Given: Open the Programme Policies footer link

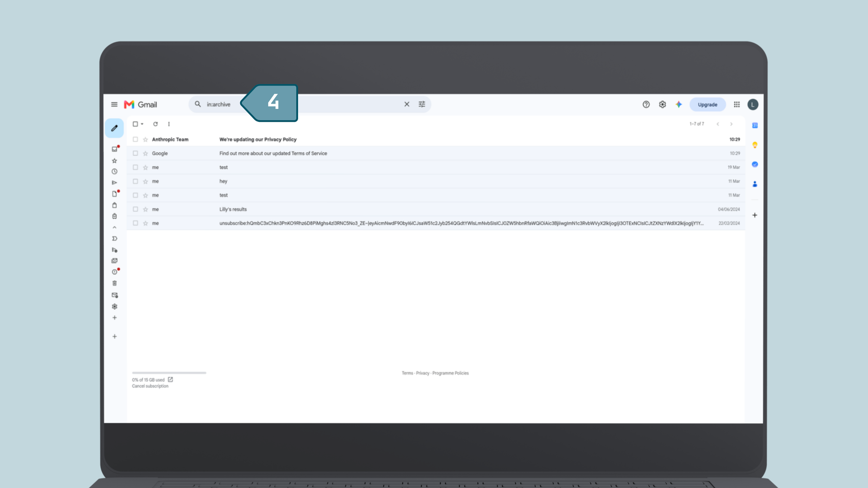Looking at the screenshot, I should (x=450, y=373).
